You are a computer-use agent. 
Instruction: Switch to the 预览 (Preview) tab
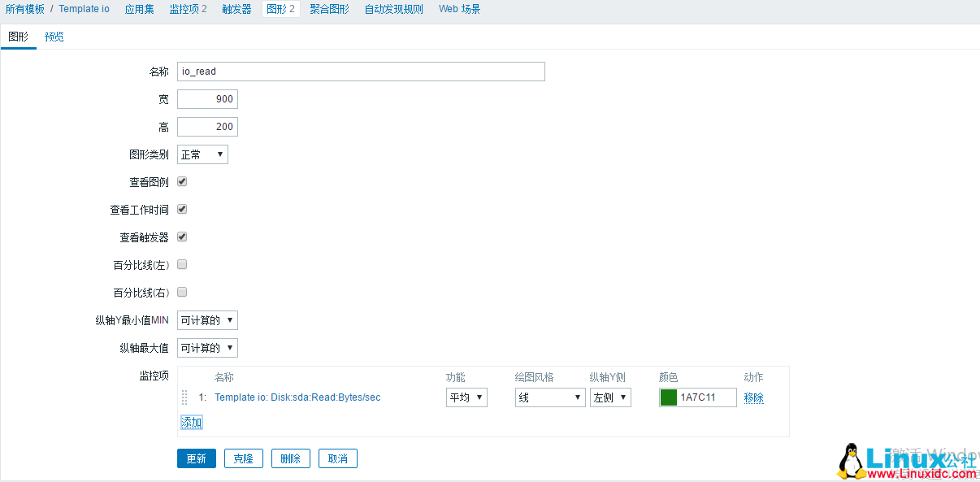click(x=54, y=37)
